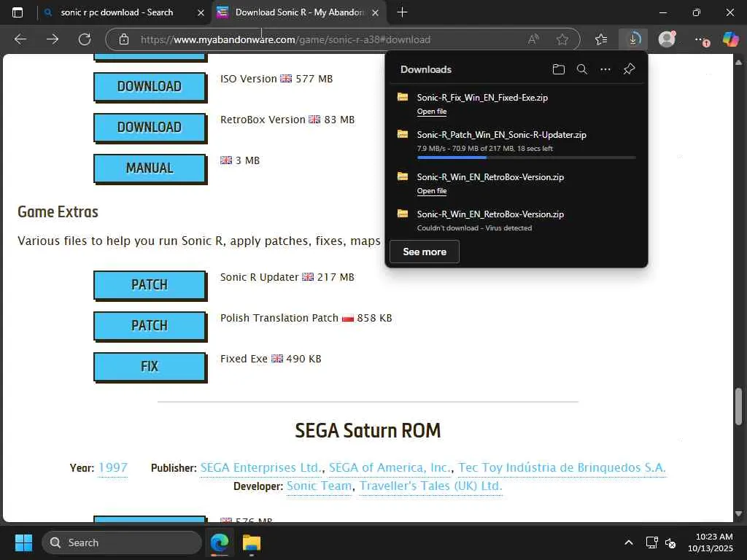The height and width of the screenshot is (560, 747).
Task: Download the RetroBox Version 83 MB
Action: click(x=150, y=128)
